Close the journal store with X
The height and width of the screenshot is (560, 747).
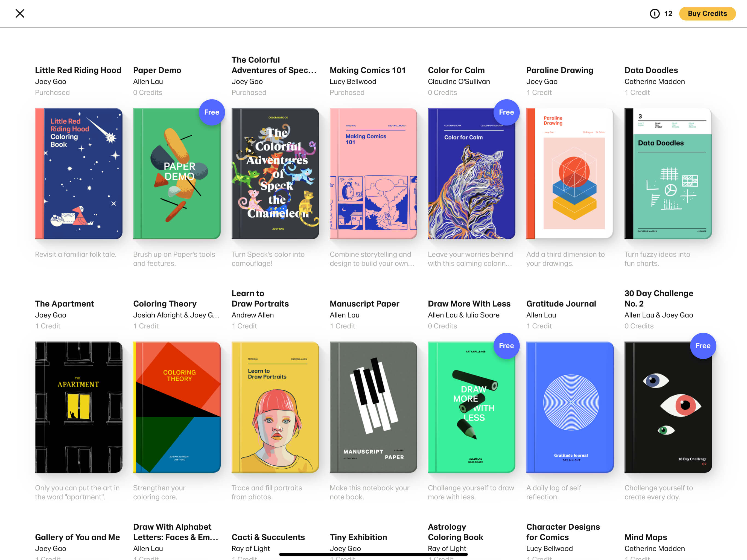pos(20,13)
